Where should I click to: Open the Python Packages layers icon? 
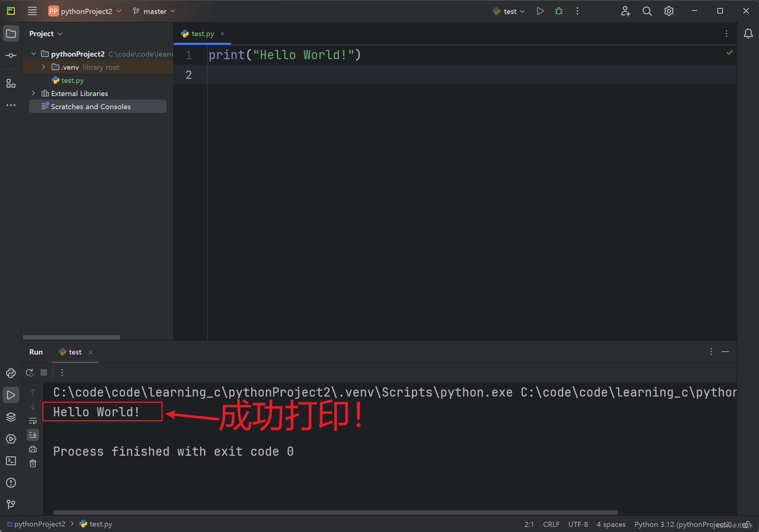(11, 417)
